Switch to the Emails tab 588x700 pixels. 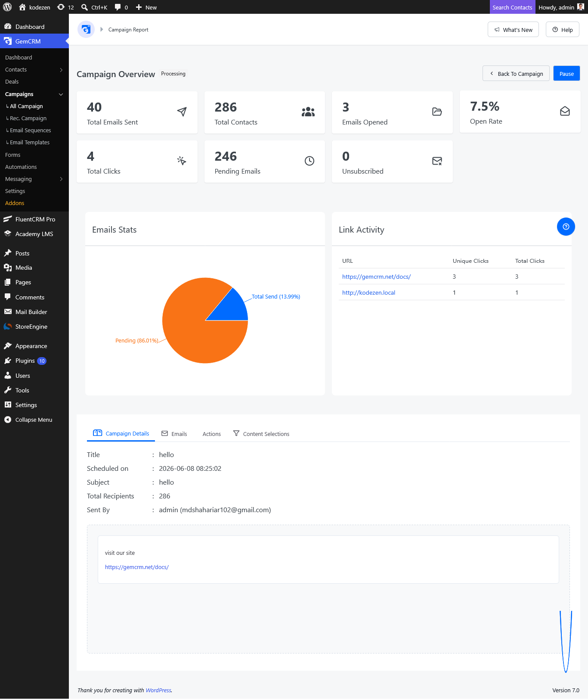174,434
